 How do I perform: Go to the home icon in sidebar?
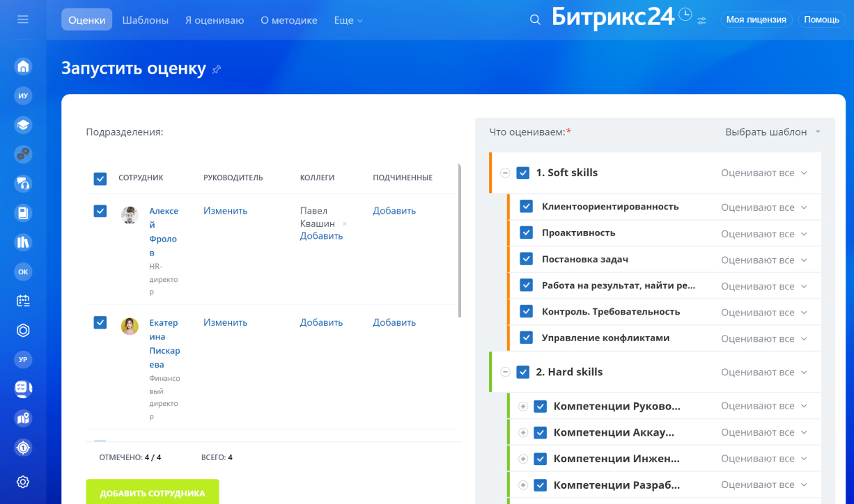click(x=23, y=66)
